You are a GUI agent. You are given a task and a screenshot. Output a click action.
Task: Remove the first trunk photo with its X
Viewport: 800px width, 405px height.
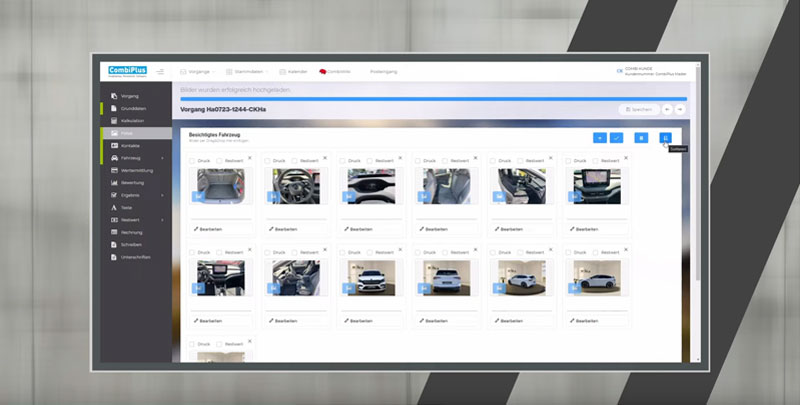point(251,158)
